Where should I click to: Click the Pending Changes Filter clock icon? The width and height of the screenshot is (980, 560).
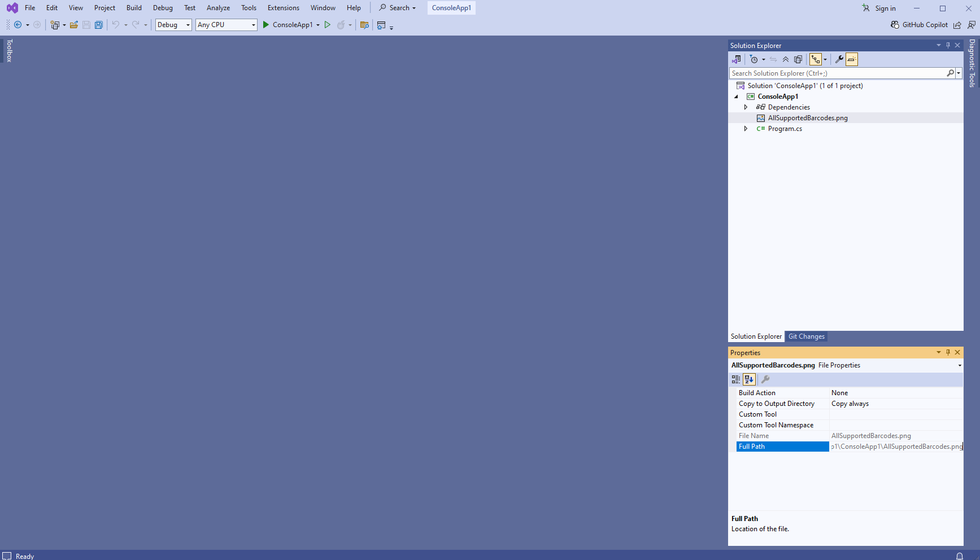pyautogui.click(x=753, y=59)
